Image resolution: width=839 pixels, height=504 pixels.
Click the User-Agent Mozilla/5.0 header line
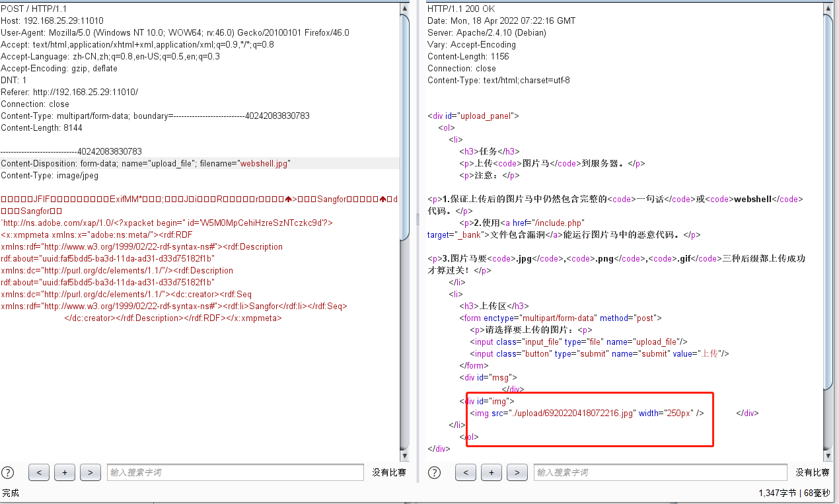[175, 32]
